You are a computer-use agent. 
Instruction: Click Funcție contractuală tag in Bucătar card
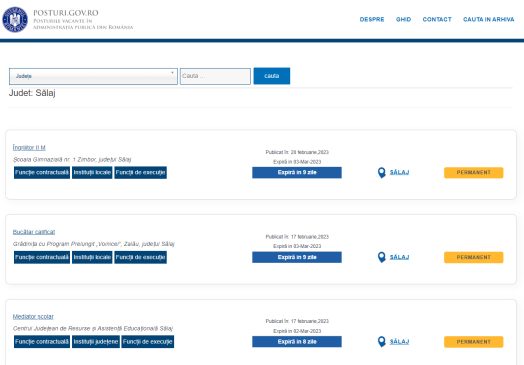pyautogui.click(x=42, y=257)
